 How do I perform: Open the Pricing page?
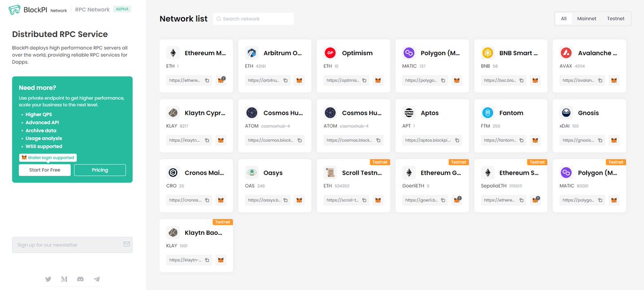point(100,170)
